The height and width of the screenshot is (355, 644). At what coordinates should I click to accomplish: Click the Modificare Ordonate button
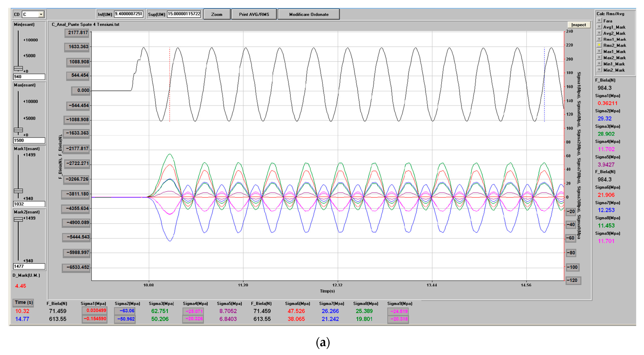click(x=309, y=15)
